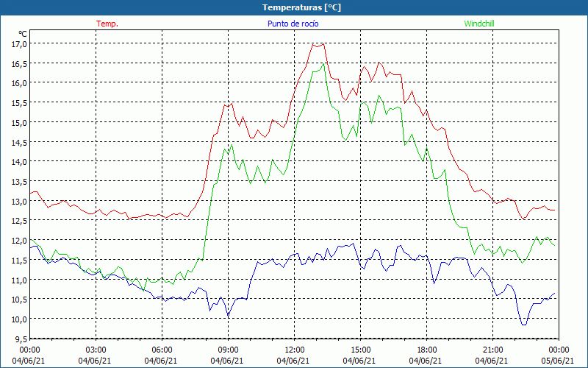Click the '00:00' time label above 05/06/21
The height and width of the screenshot is (368, 588).
(559, 350)
